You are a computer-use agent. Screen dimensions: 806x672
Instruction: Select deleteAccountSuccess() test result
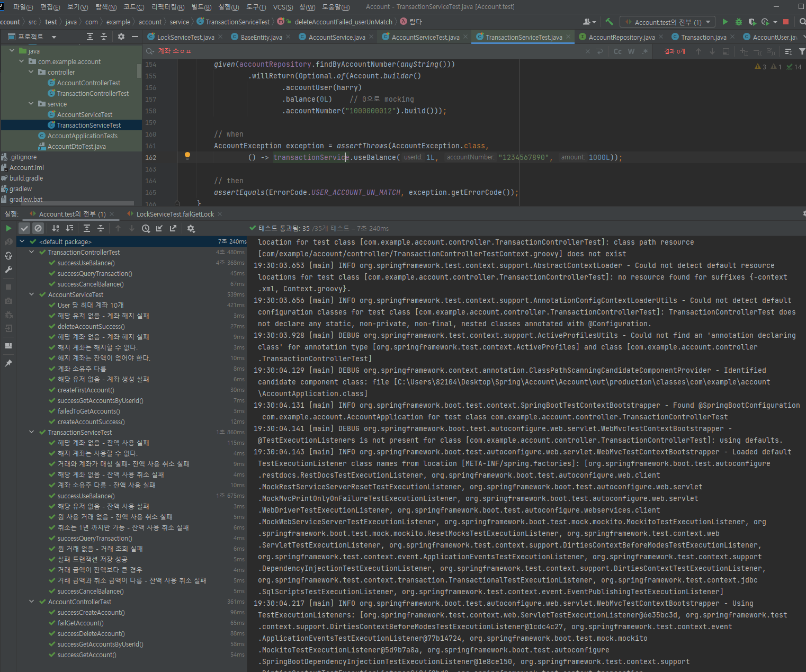coord(91,326)
